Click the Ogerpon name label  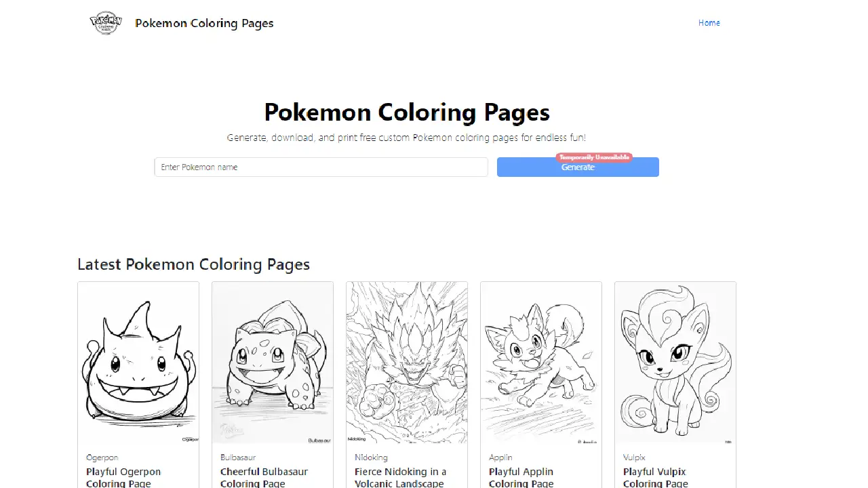[x=102, y=457]
